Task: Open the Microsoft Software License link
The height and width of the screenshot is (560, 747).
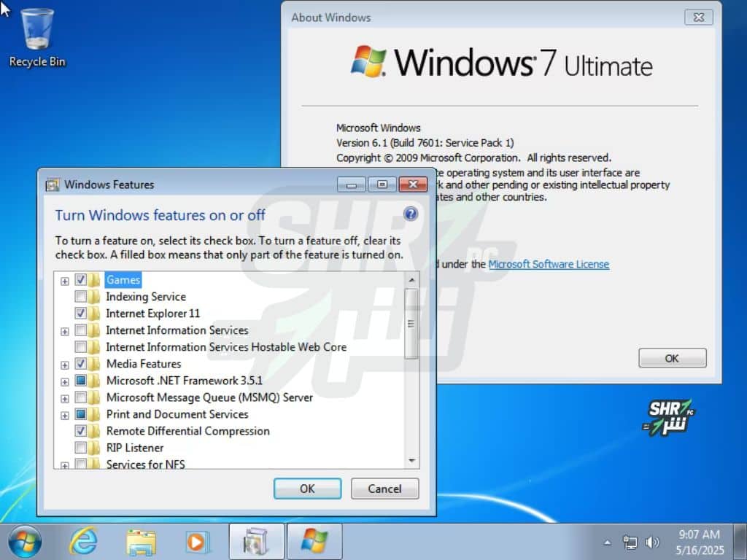Action: point(549,264)
